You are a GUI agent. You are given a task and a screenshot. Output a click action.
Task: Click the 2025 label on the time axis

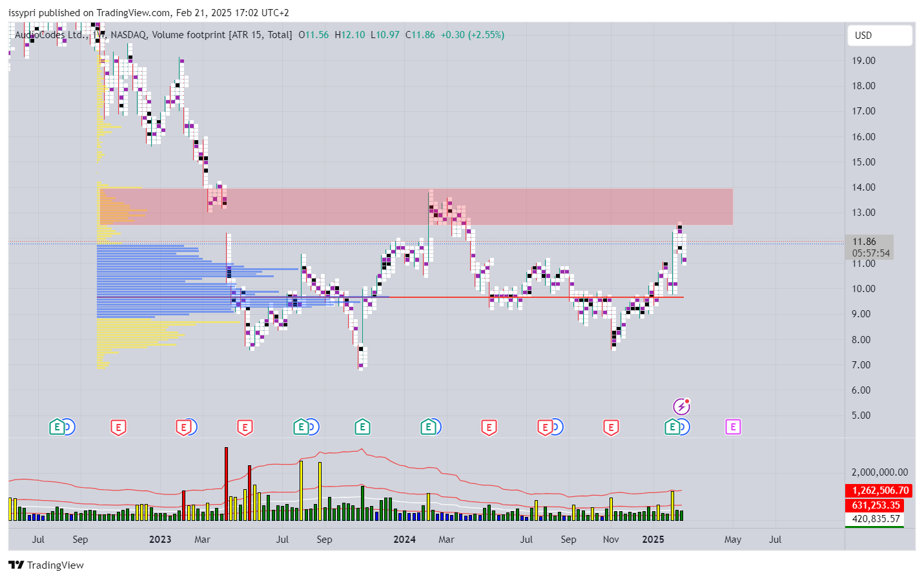click(x=653, y=540)
